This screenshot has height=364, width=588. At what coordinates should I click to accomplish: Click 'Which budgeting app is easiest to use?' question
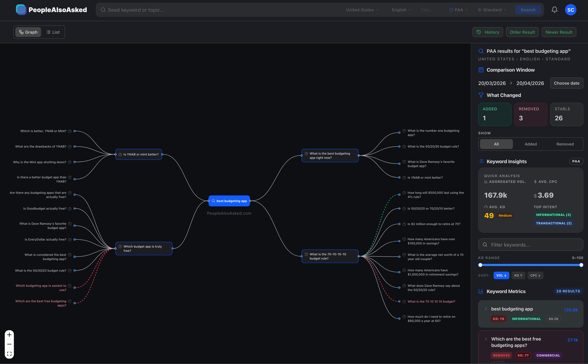click(41, 288)
